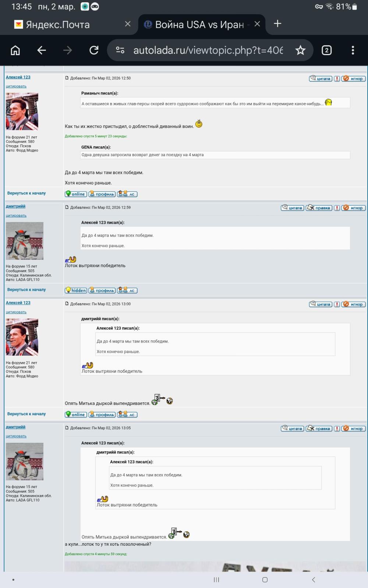
Task: Bookmark this page with the star icon
Action: pyautogui.click(x=300, y=50)
